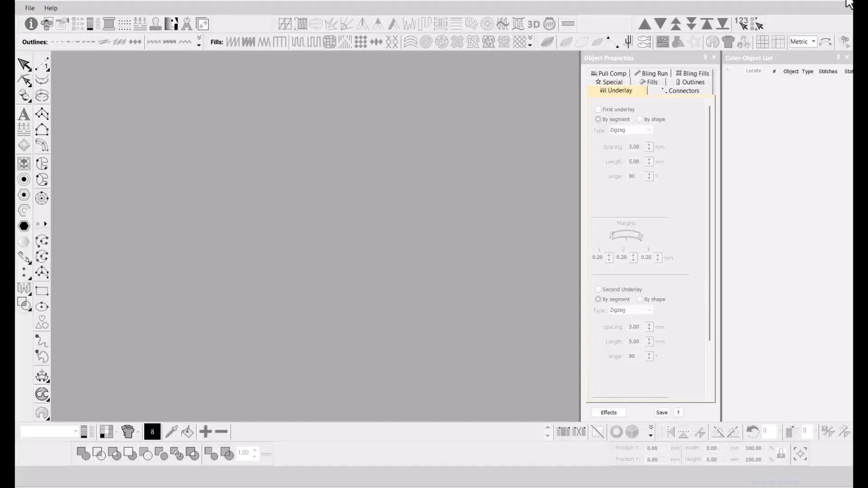
Task: Select By shape for first underlay
Action: [640, 119]
